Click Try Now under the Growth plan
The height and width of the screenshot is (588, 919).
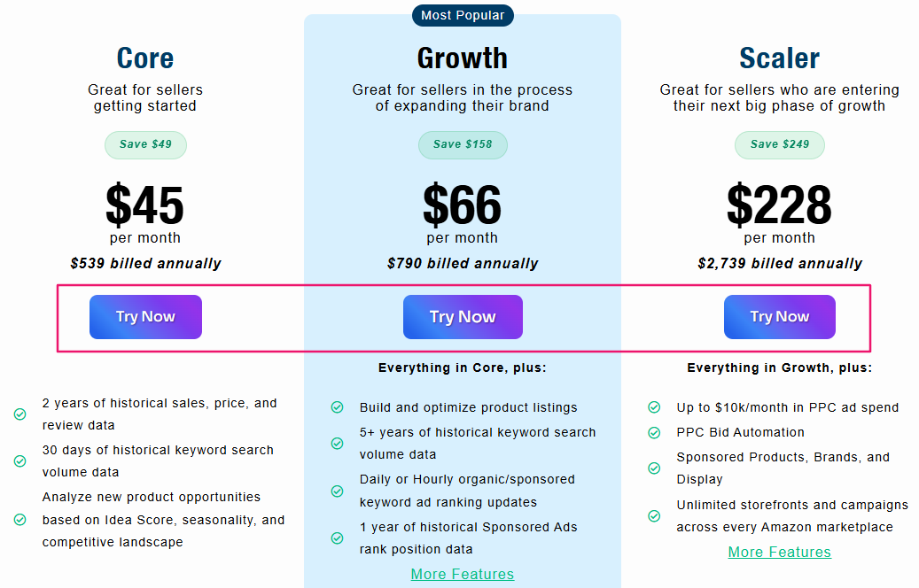click(x=463, y=316)
